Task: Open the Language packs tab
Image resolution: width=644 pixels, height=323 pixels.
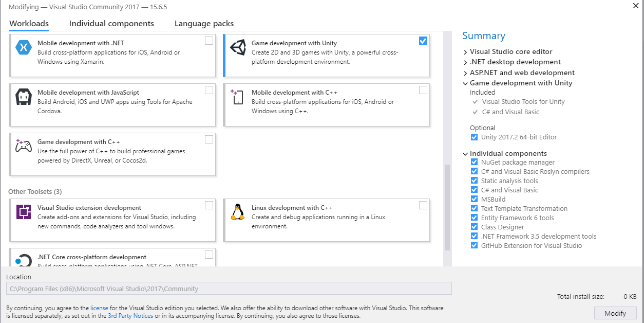Action: (204, 24)
